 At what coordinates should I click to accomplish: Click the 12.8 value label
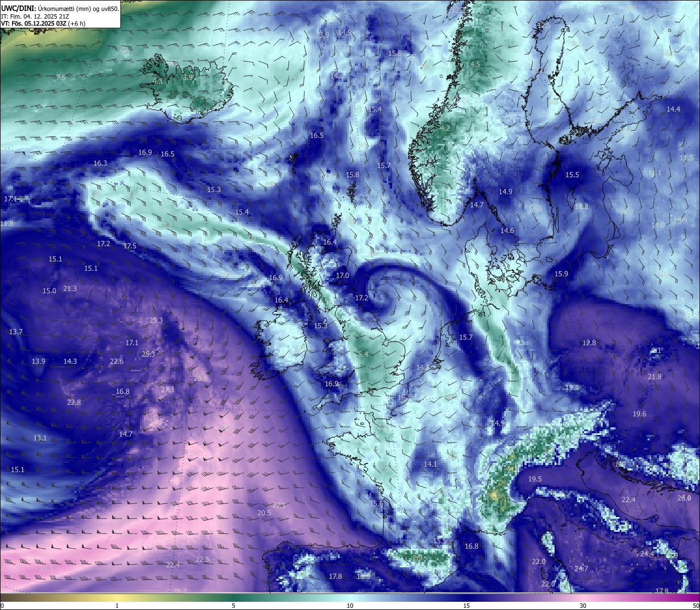pyautogui.click(x=589, y=342)
